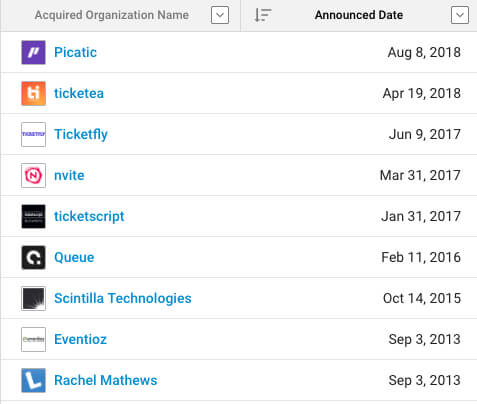This screenshot has height=404, width=477.
Task: Open the Ticketfly organization link
Action: (81, 134)
